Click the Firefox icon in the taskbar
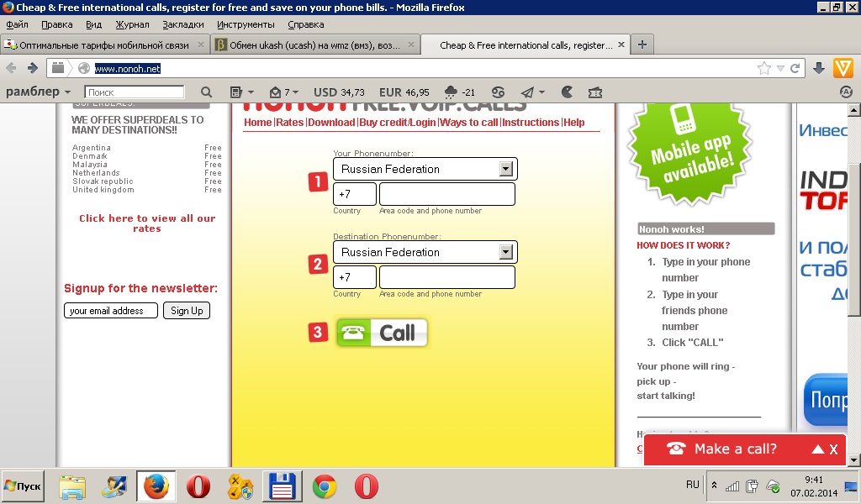Image resolution: width=861 pixels, height=504 pixels. coord(156,486)
